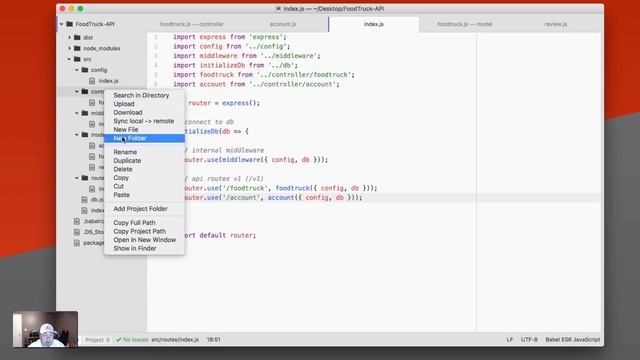Screen dimensions: 640x360
Task: Click the node_modules folder icon
Action: point(77,48)
